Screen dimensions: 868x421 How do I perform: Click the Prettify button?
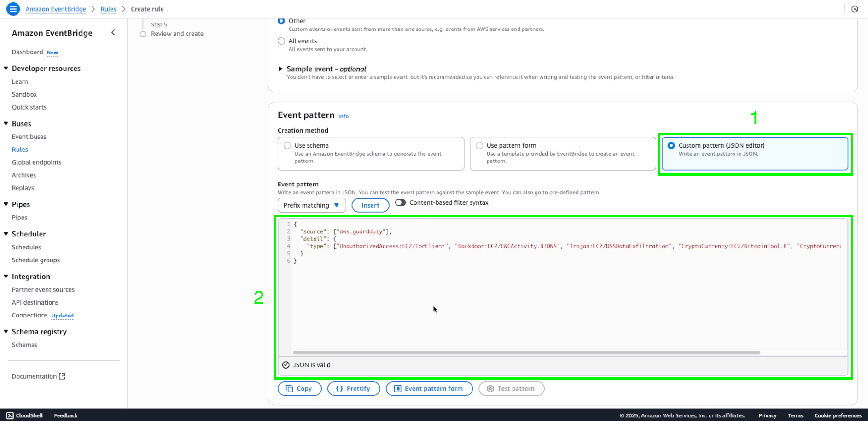coord(354,389)
